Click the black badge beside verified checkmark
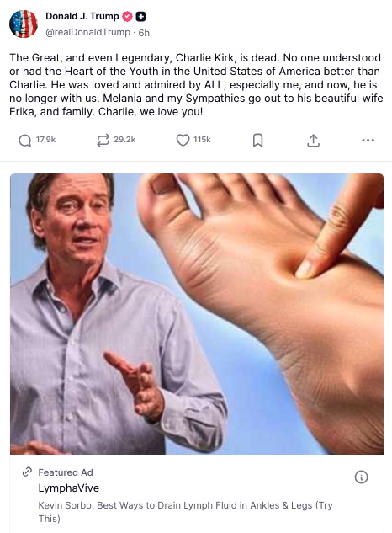The height and width of the screenshot is (533, 392). tap(140, 16)
